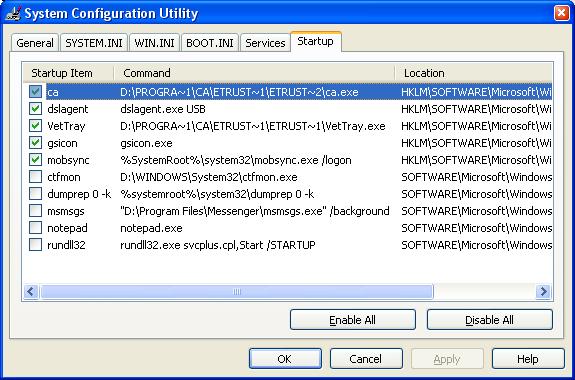Click the horizontal scrollbar right arrow
Viewport: 575px width, 380px height.
[543, 292]
